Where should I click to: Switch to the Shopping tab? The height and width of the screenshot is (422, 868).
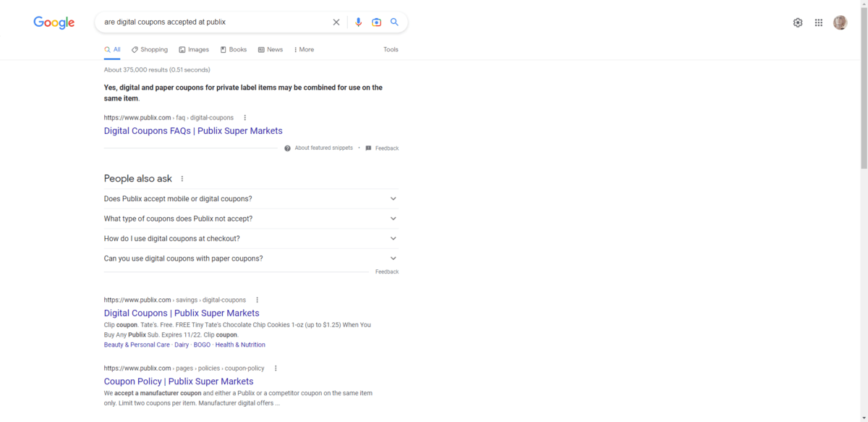point(149,50)
